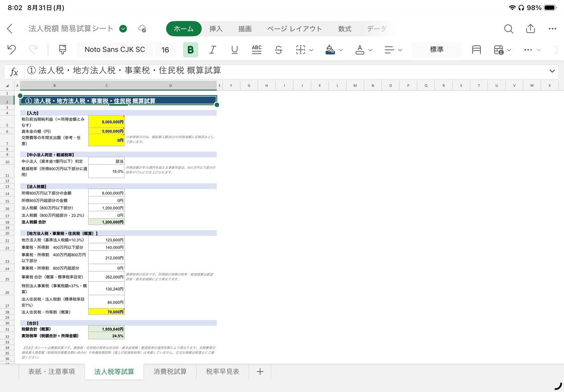This screenshot has height=392, width=564.
Task: Open the 表紙・注意事項 sheet tab
Action: click(x=52, y=372)
